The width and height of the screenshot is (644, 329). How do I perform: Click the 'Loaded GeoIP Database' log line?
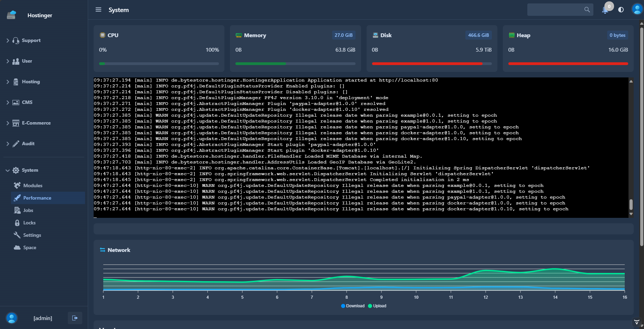pyautogui.click(x=255, y=162)
